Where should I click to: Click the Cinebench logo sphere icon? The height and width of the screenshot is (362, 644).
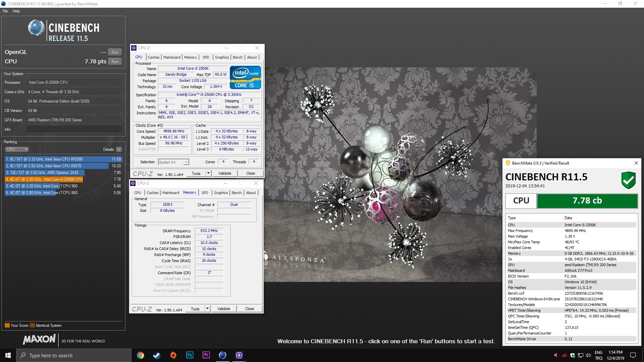(36, 28)
